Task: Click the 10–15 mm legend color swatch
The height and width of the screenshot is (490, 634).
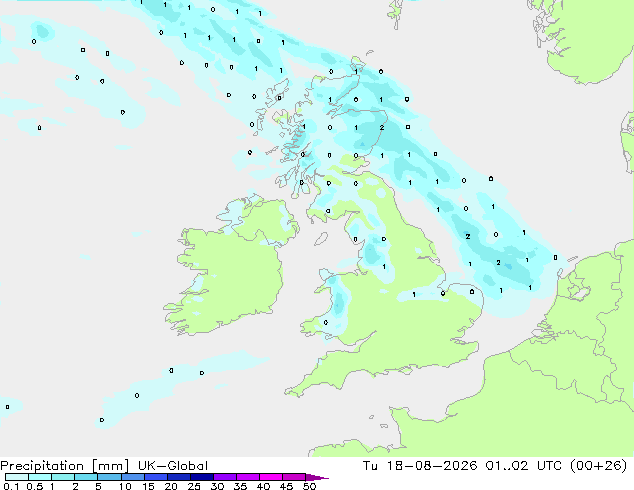Action: point(133,477)
